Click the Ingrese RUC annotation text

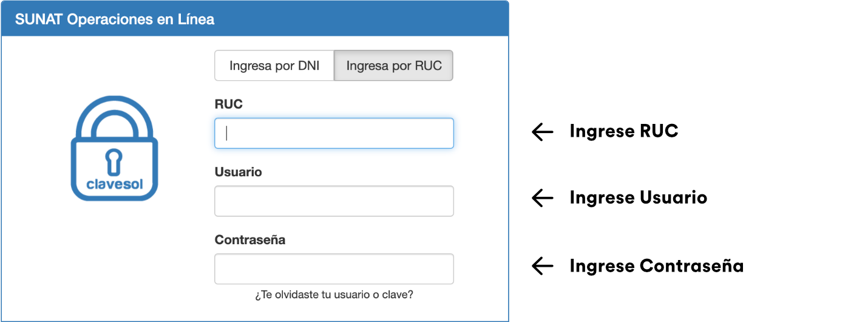[623, 131]
